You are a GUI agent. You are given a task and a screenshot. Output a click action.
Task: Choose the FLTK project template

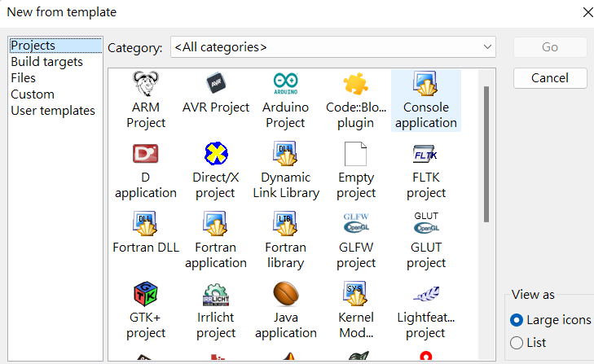click(426, 170)
